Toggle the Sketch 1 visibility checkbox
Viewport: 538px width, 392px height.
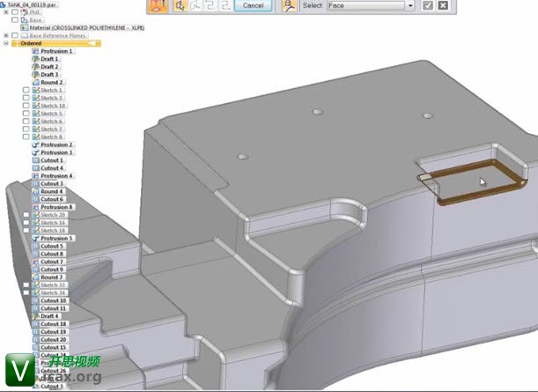26,90
